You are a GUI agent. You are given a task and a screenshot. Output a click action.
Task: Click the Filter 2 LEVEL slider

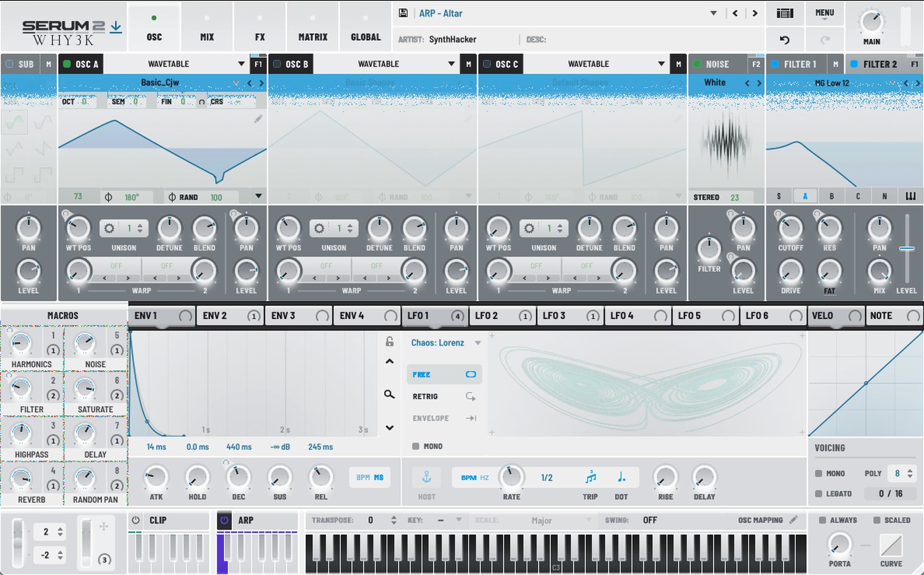point(906,248)
